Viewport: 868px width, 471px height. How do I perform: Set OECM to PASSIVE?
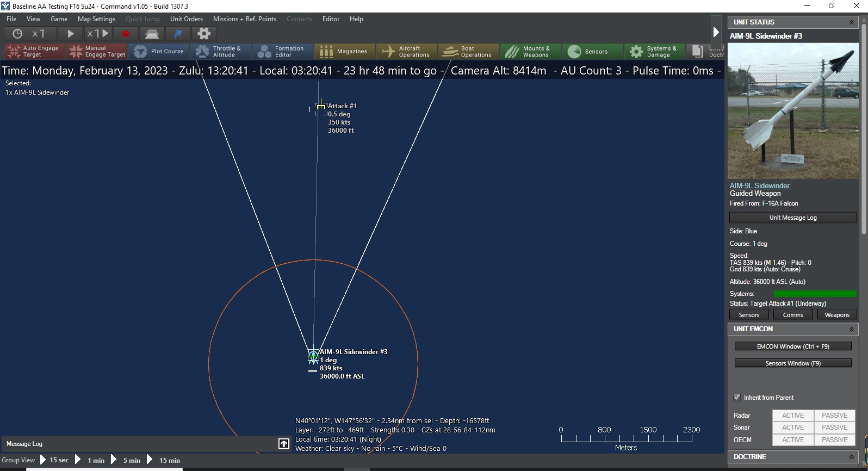835,440
